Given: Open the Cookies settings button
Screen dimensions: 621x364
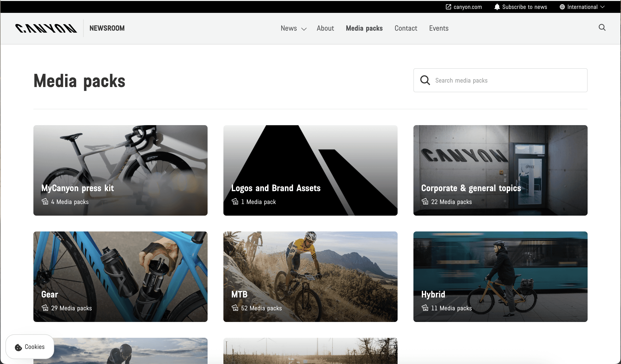Looking at the screenshot, I should (x=30, y=347).
